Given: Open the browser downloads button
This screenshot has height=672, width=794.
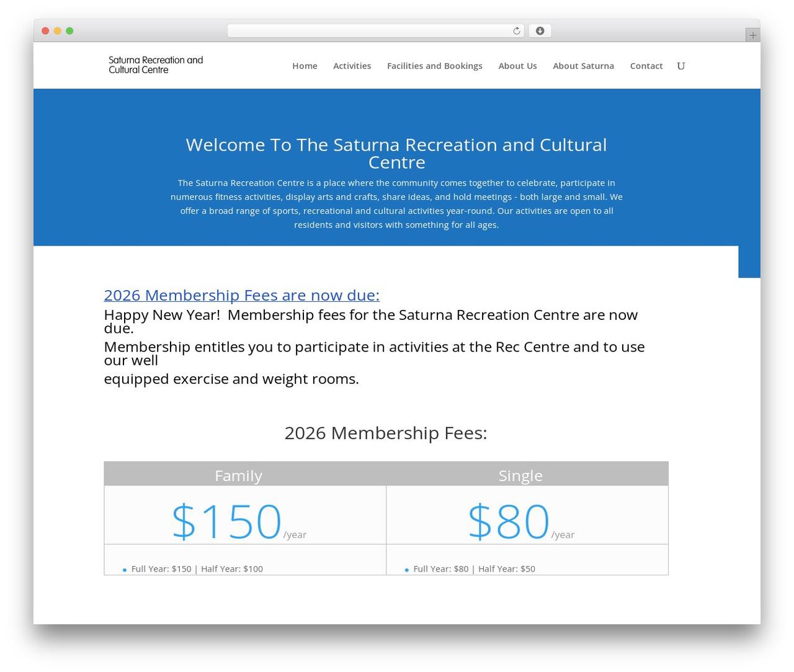Looking at the screenshot, I should pyautogui.click(x=540, y=31).
